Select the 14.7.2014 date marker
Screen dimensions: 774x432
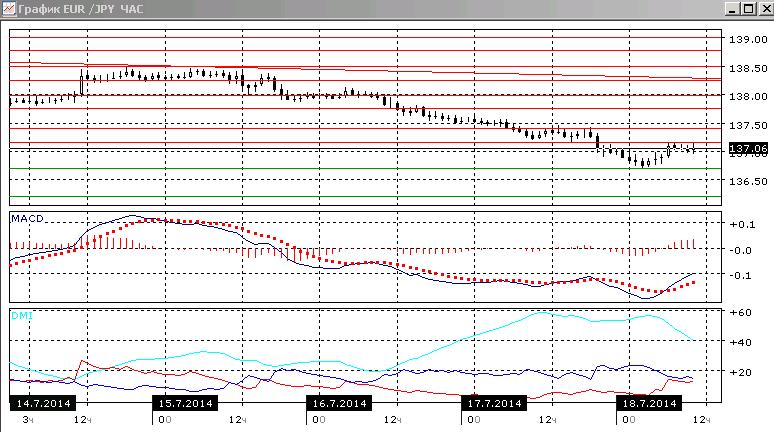click(43, 403)
